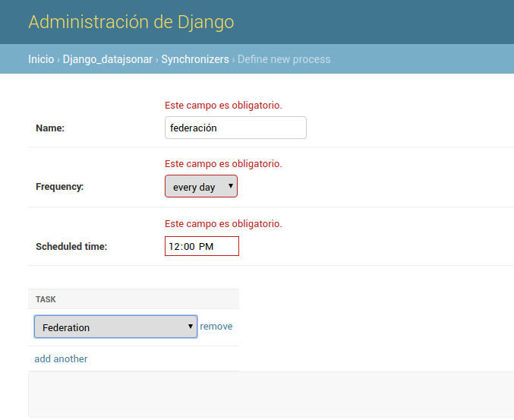Click the Scheduled time: label
This screenshot has width=514, height=420.
coord(71,246)
